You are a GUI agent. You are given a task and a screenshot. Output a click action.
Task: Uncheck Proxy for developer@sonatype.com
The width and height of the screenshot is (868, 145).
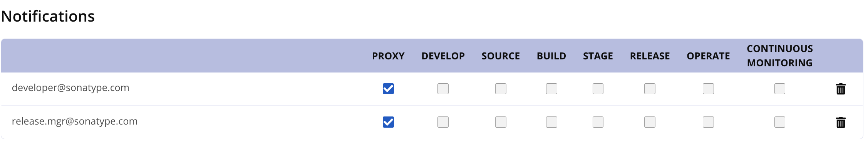[x=388, y=89]
